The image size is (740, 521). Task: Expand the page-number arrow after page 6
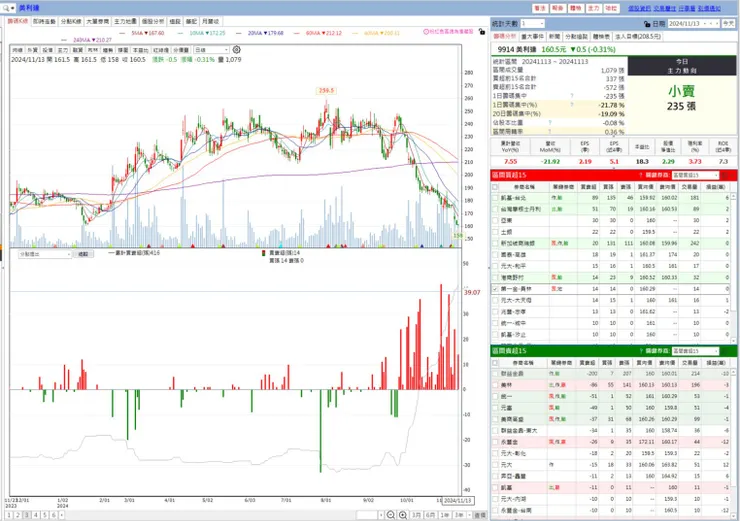coord(62,515)
